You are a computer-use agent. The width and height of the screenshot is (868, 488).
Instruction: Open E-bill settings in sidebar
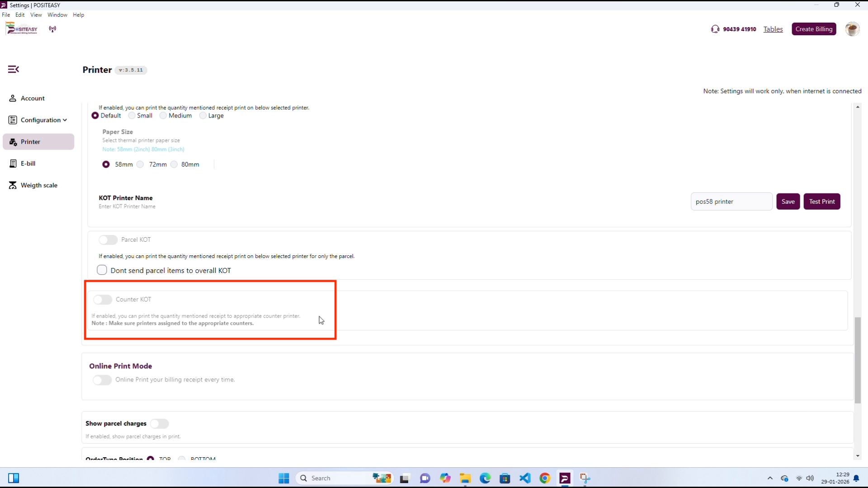click(x=28, y=164)
